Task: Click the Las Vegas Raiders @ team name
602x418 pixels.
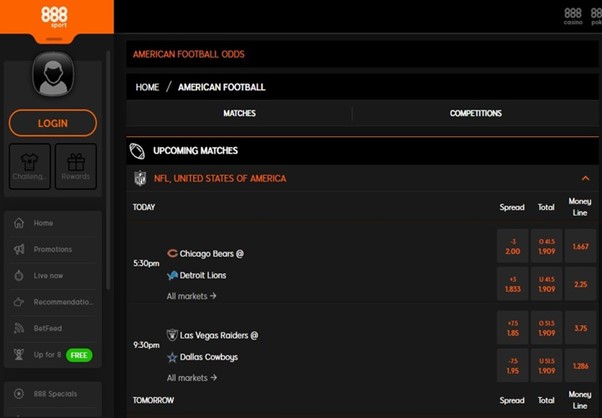Action: 219,335
